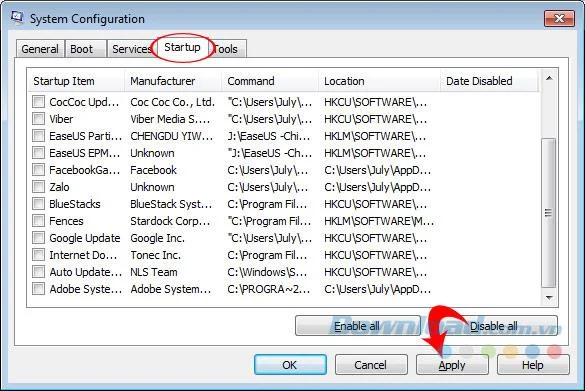
Task: Switch to the General tab
Action: (x=40, y=49)
